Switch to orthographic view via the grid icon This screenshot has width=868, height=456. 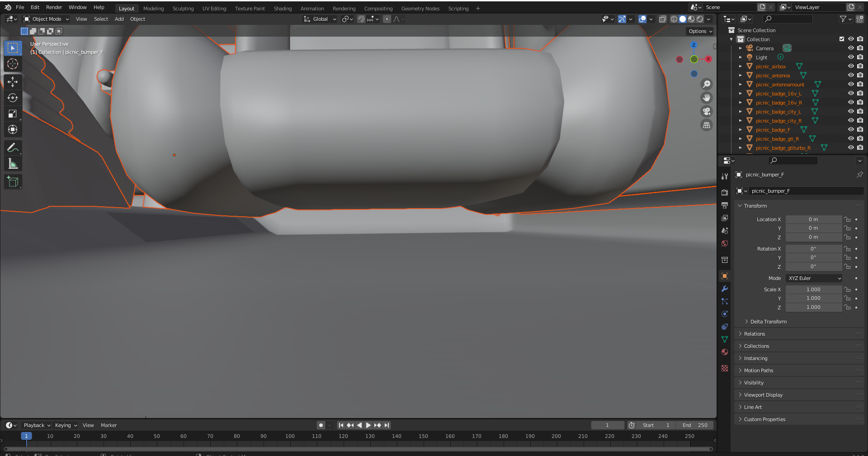pos(706,125)
